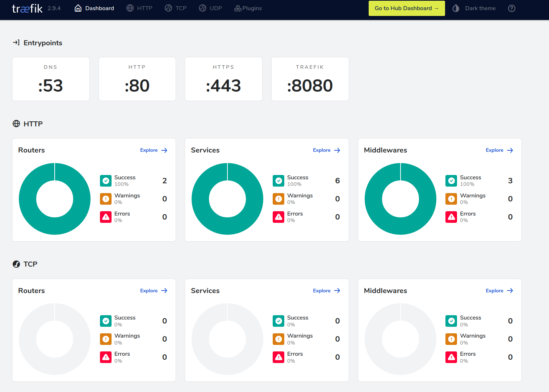Explore TCP Services details
This screenshot has height=392, width=549.
pos(326,291)
